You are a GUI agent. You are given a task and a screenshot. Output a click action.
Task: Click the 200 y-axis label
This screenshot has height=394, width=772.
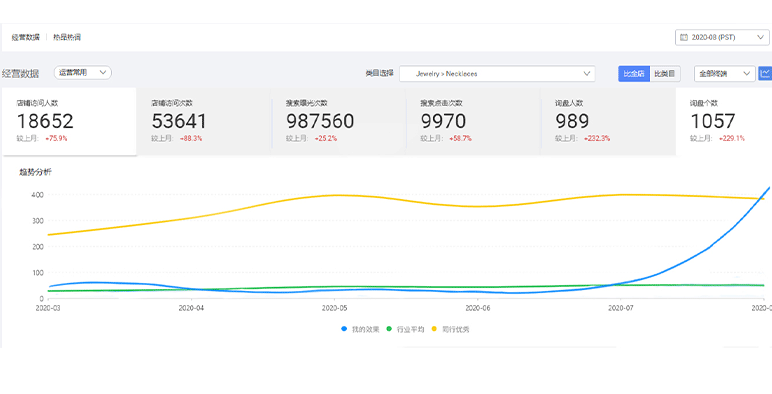pos(38,247)
